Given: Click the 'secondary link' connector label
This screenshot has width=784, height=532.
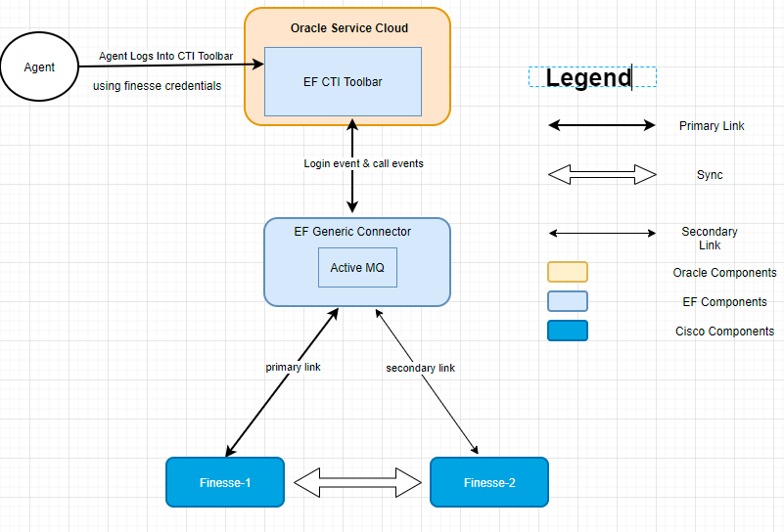Looking at the screenshot, I should (420, 368).
